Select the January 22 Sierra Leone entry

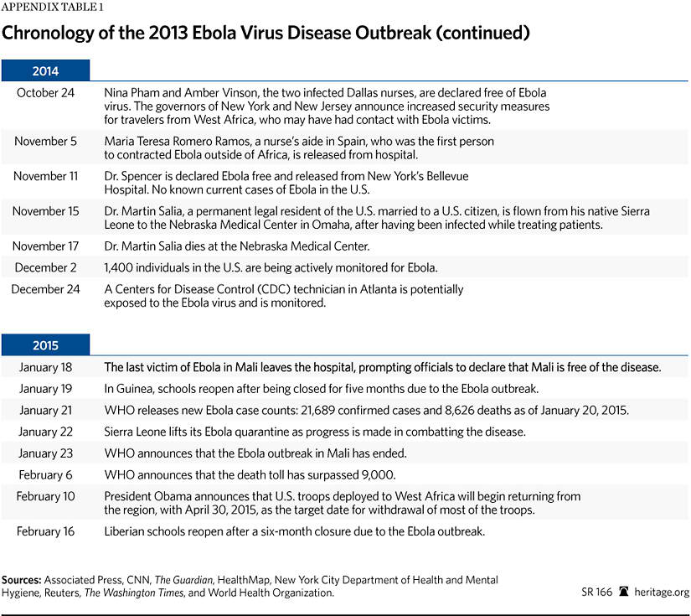pos(314,432)
